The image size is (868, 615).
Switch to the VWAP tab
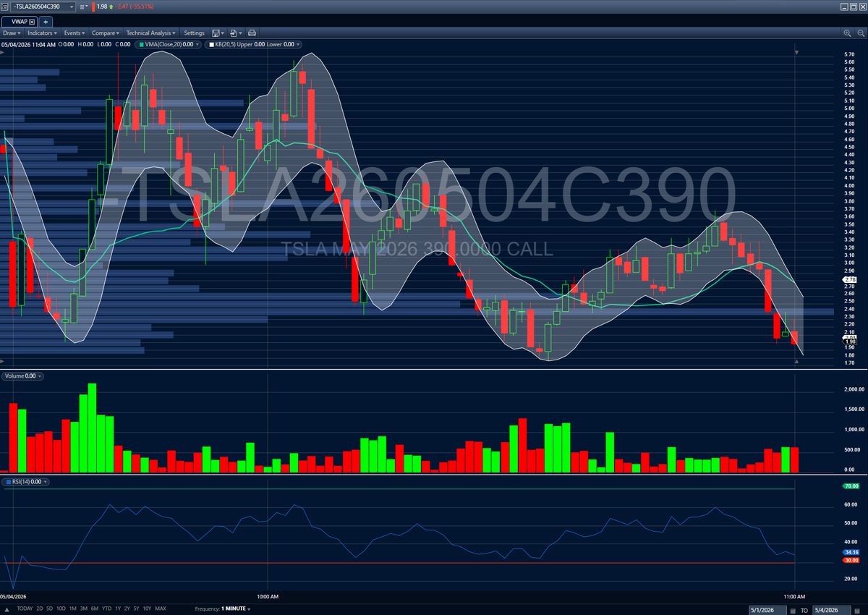pos(19,22)
